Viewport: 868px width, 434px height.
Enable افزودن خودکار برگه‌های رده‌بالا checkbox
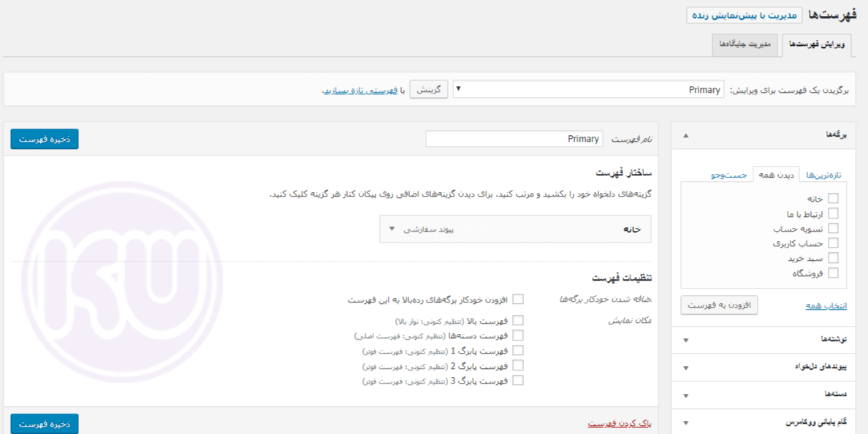pos(518,300)
